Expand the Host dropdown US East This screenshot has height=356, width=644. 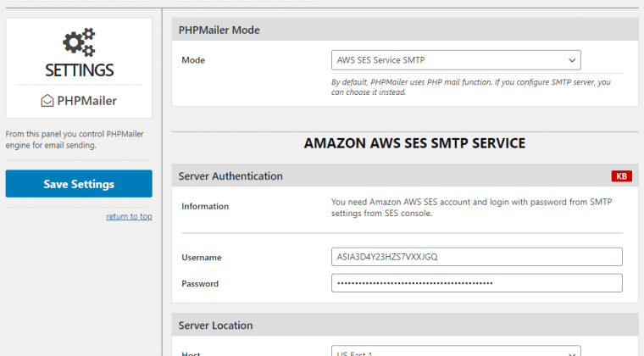(456, 351)
